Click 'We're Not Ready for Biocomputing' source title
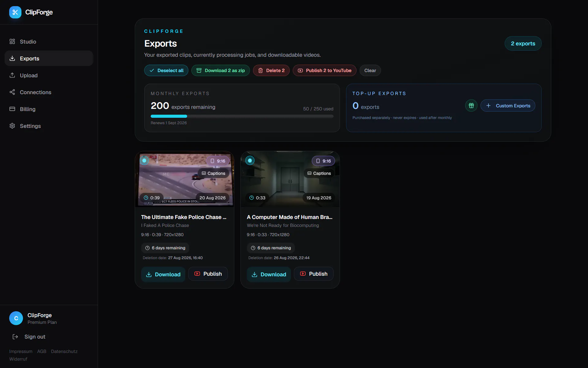 click(283, 225)
